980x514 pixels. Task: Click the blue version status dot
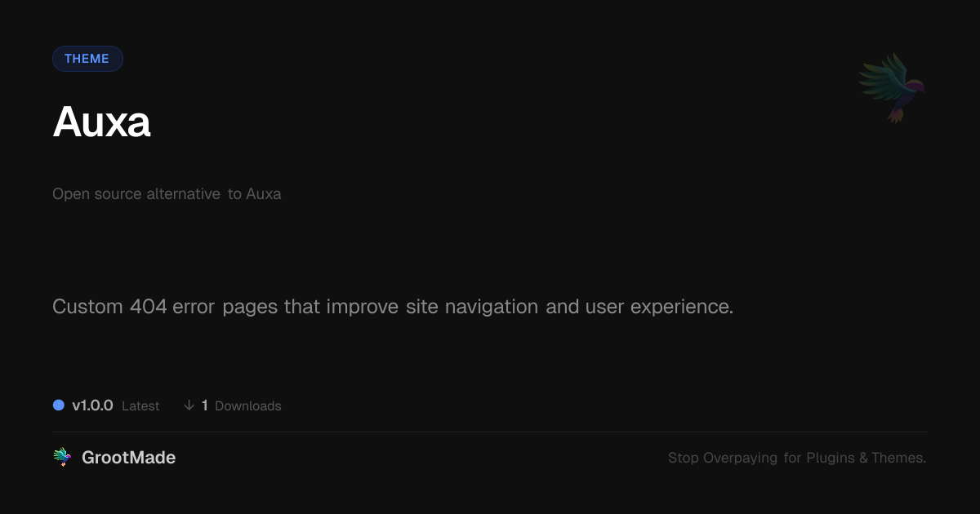(x=59, y=405)
